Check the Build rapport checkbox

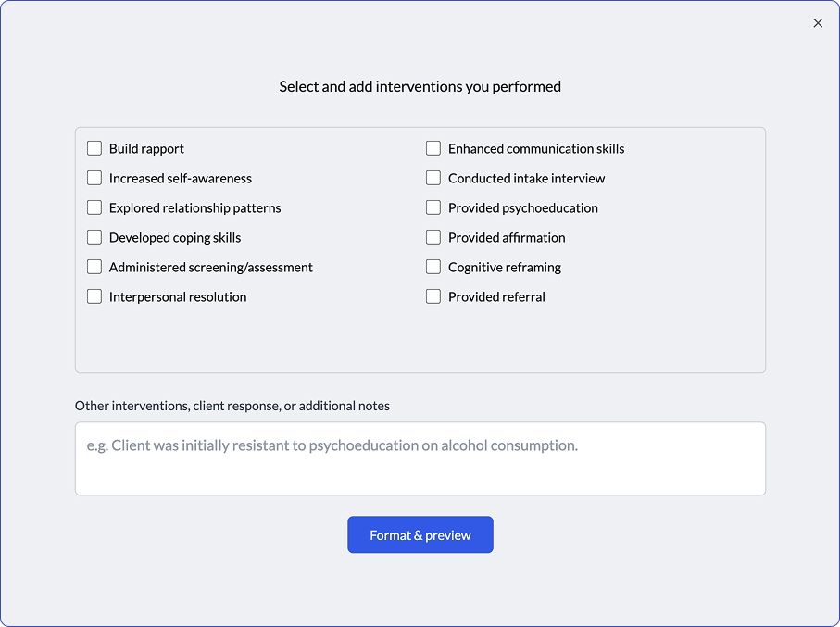(x=94, y=148)
